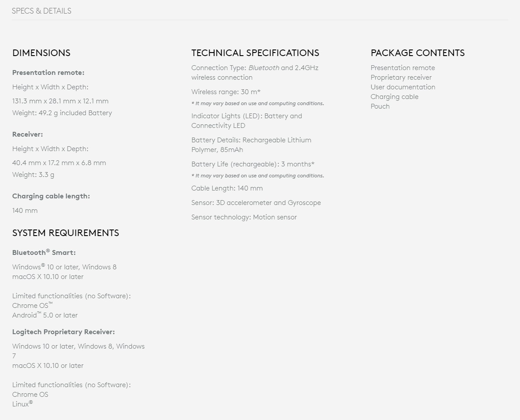This screenshot has width=520, height=420.
Task: Click the Wireless range 30 m text
Action: tap(226, 92)
